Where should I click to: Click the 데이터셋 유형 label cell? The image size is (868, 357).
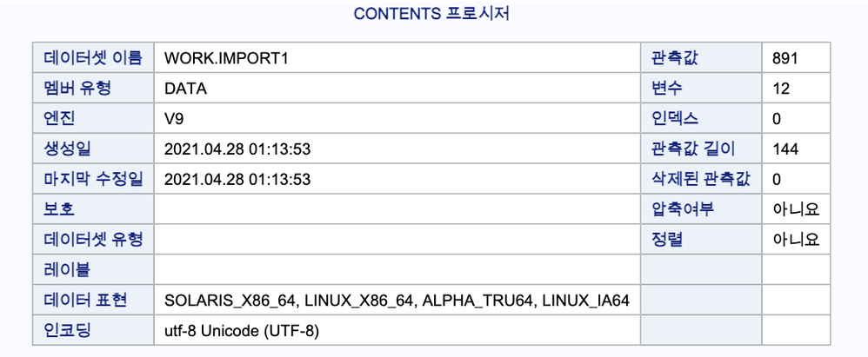(x=93, y=239)
